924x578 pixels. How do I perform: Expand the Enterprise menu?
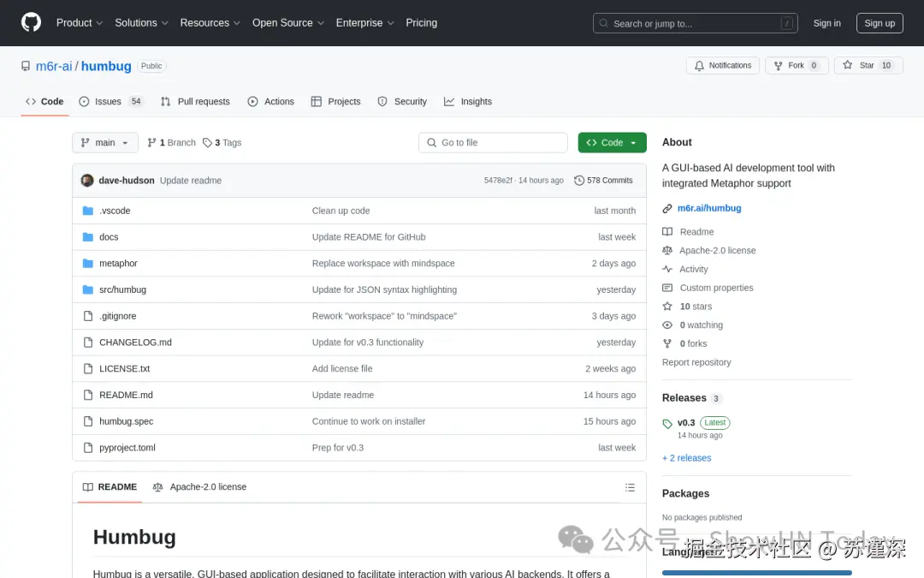point(364,23)
